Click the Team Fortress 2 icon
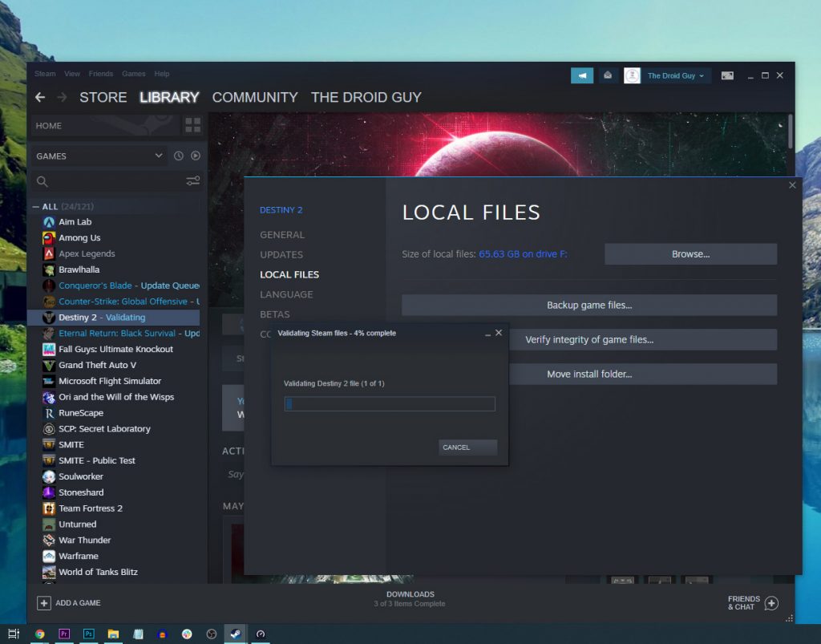This screenshot has height=644, width=821. [49, 508]
